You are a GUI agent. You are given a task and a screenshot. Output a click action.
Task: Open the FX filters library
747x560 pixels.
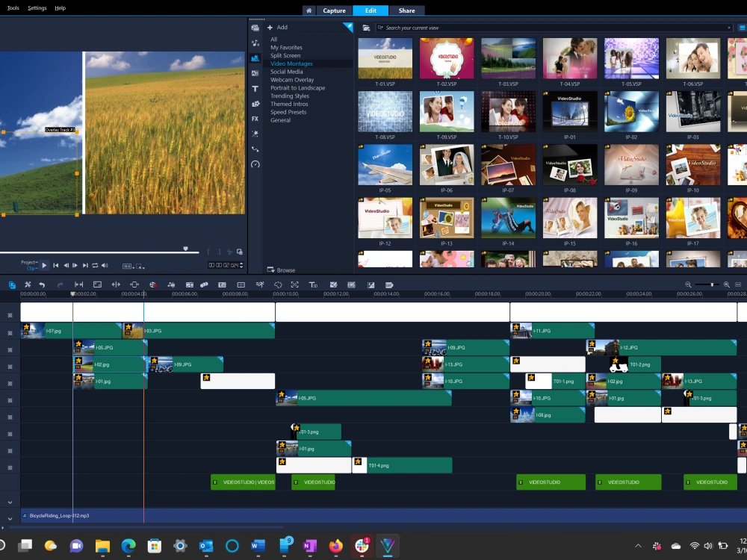point(255,119)
